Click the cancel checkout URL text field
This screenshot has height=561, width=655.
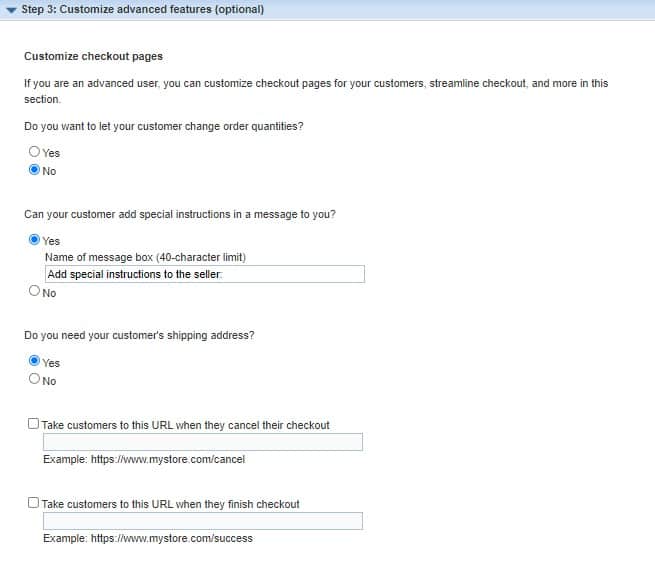203,442
